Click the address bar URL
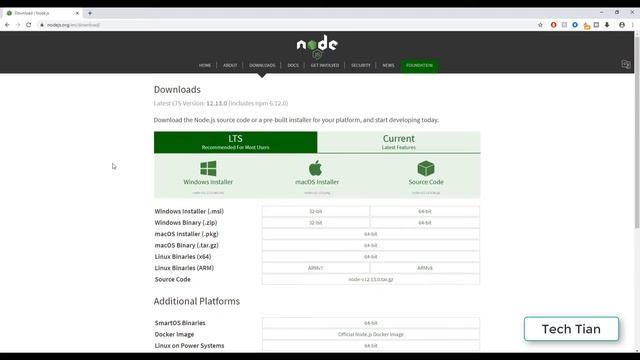Screen dimensions: 640x360 [x=73, y=25]
